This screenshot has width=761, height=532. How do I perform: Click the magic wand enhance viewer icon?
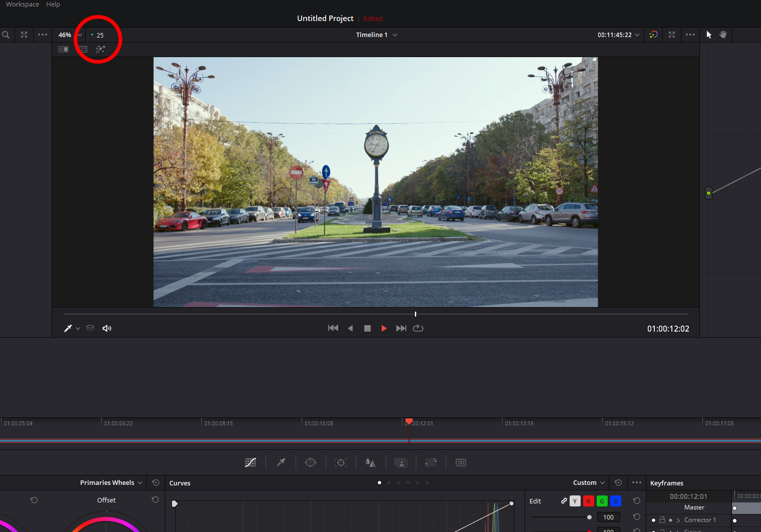click(100, 49)
